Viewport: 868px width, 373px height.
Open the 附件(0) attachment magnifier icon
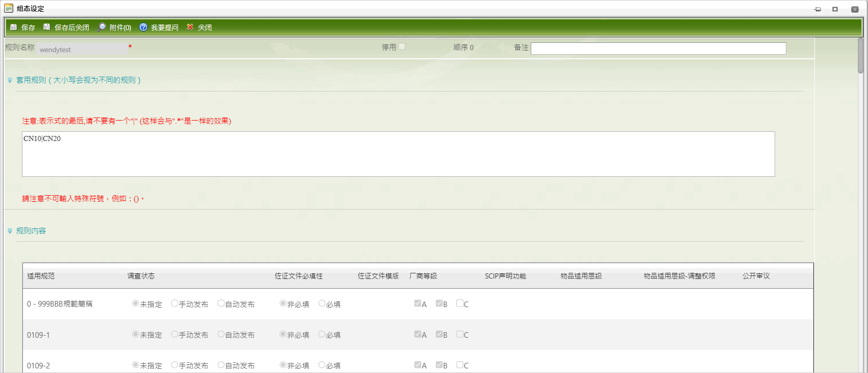[x=102, y=27]
